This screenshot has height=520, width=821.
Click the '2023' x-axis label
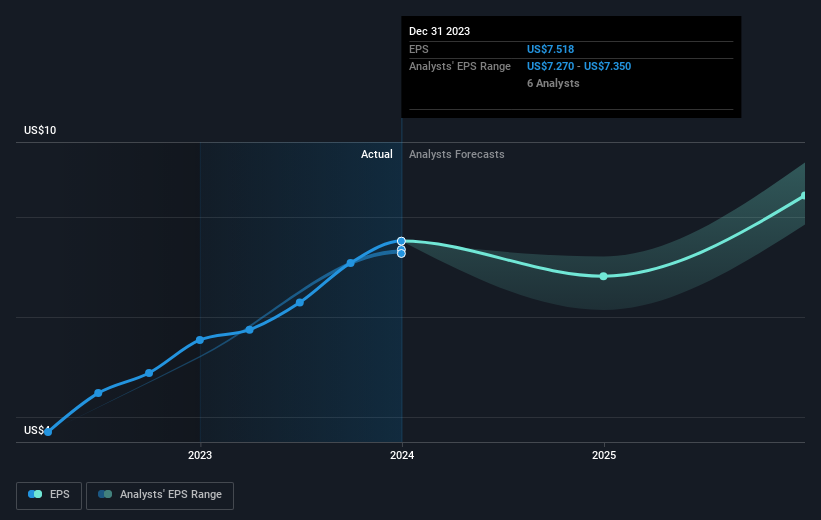click(200, 455)
